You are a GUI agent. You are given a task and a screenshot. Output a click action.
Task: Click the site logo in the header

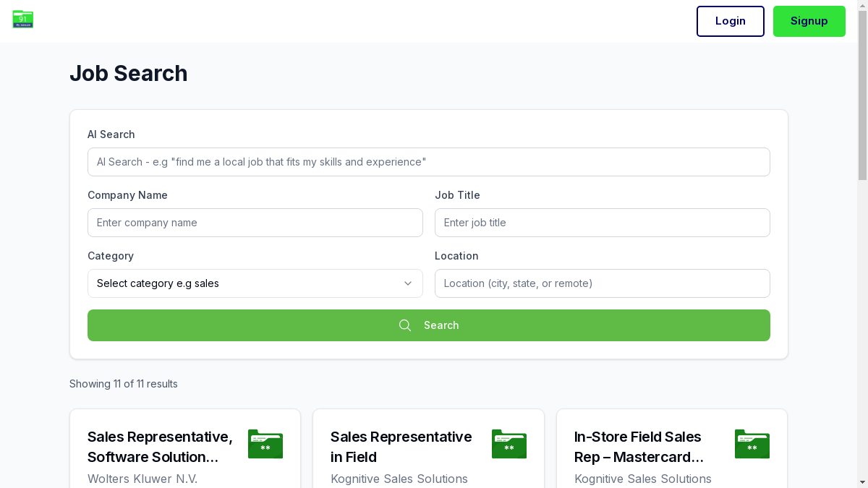click(x=23, y=20)
